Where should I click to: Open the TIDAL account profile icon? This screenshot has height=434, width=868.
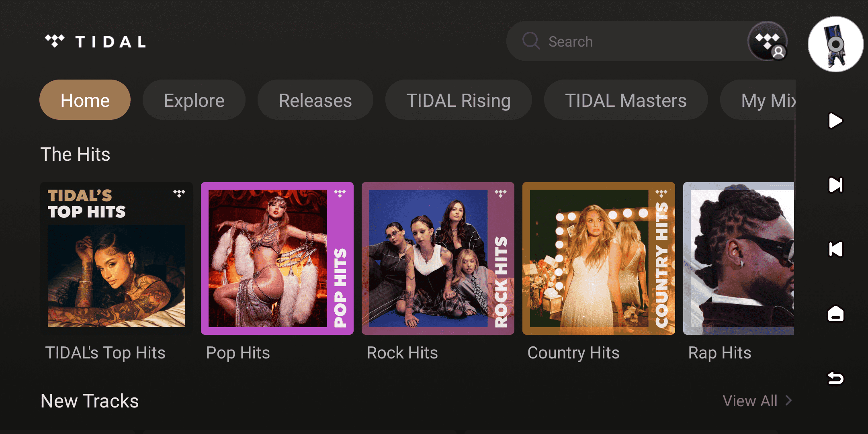click(767, 41)
